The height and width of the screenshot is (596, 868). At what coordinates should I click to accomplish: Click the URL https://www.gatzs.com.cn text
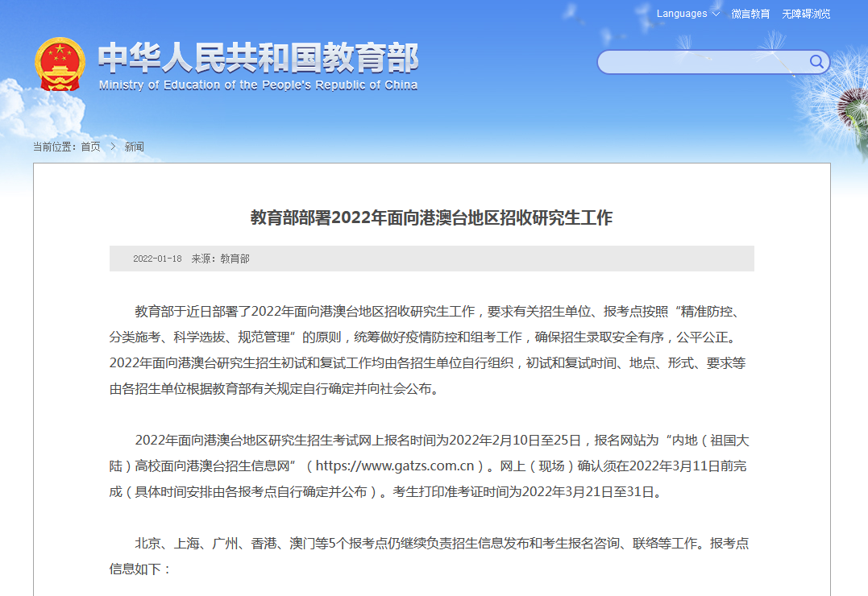pos(395,466)
